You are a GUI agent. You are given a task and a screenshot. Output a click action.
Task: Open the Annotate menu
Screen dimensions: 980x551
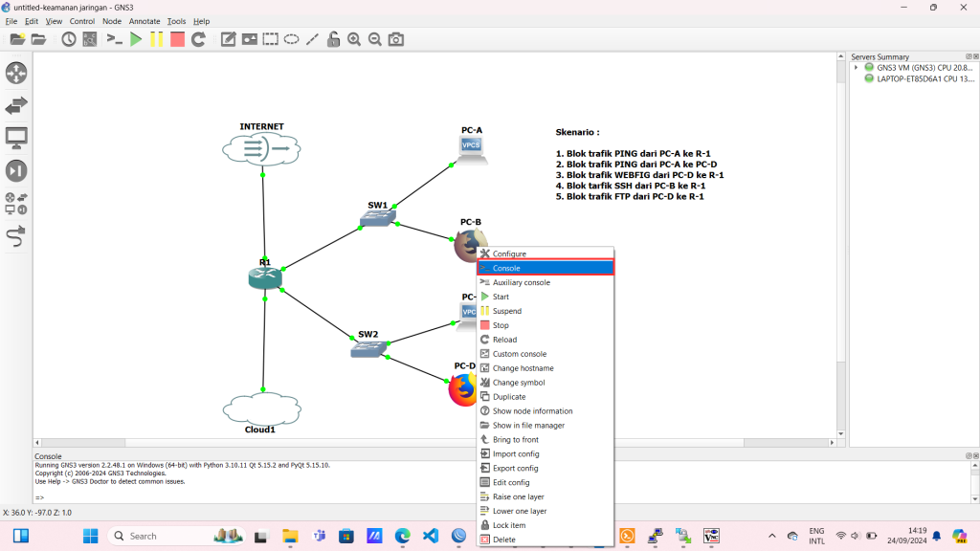click(145, 21)
